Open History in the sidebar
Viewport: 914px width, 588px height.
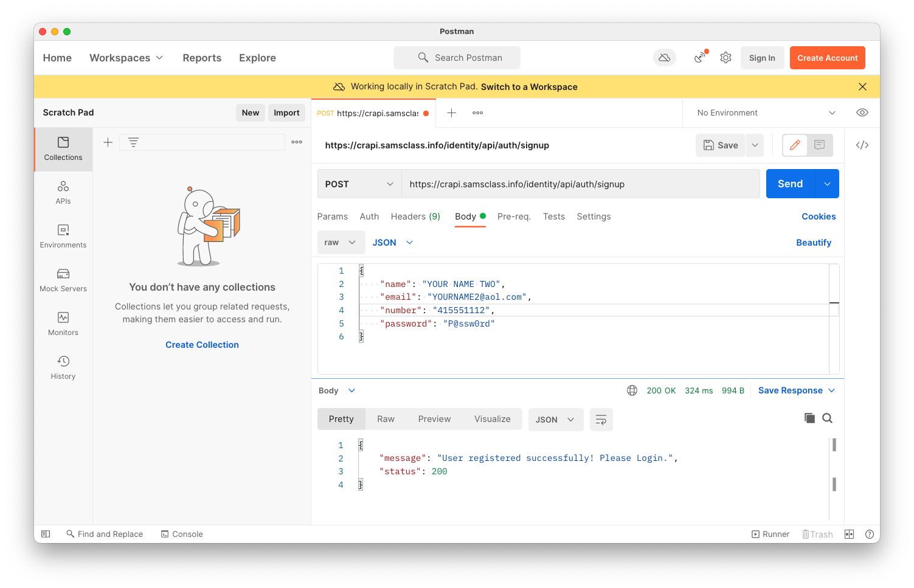pos(63,367)
